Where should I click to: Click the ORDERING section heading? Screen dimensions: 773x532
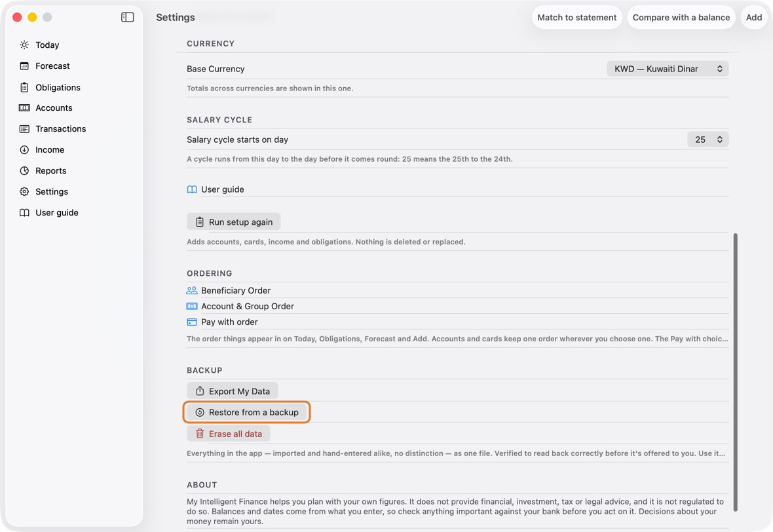tap(210, 273)
